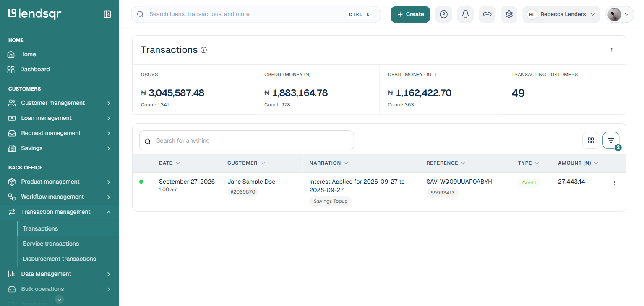
Task: Click the Dashboard icon in sidebar
Action: pos(11,70)
